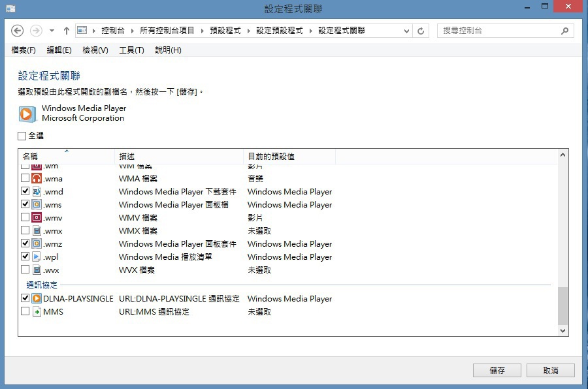
Task: Click the .wma headphone file icon
Action: tap(37, 178)
